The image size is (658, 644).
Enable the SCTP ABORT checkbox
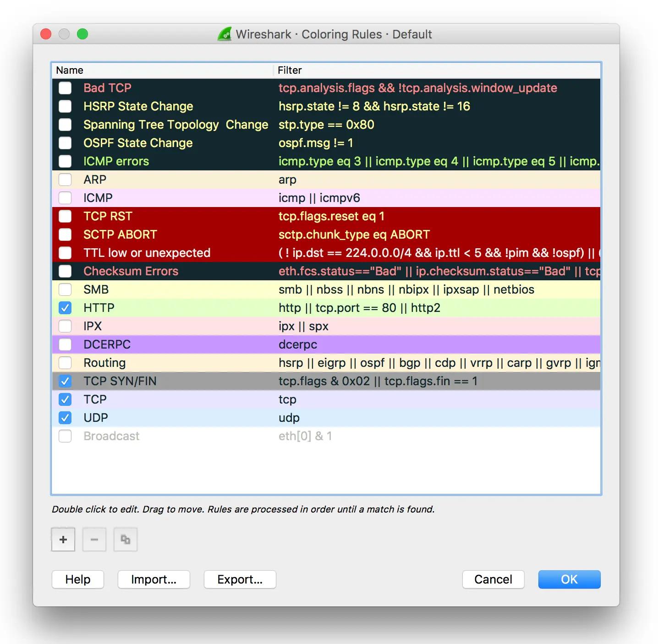65,235
